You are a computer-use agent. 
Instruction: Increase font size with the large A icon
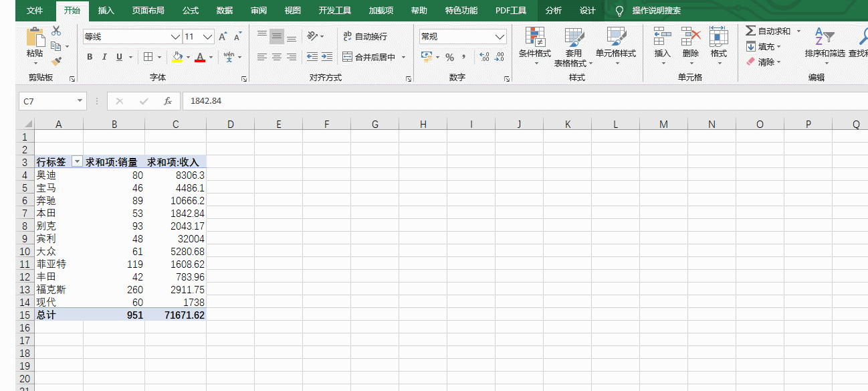pos(223,37)
